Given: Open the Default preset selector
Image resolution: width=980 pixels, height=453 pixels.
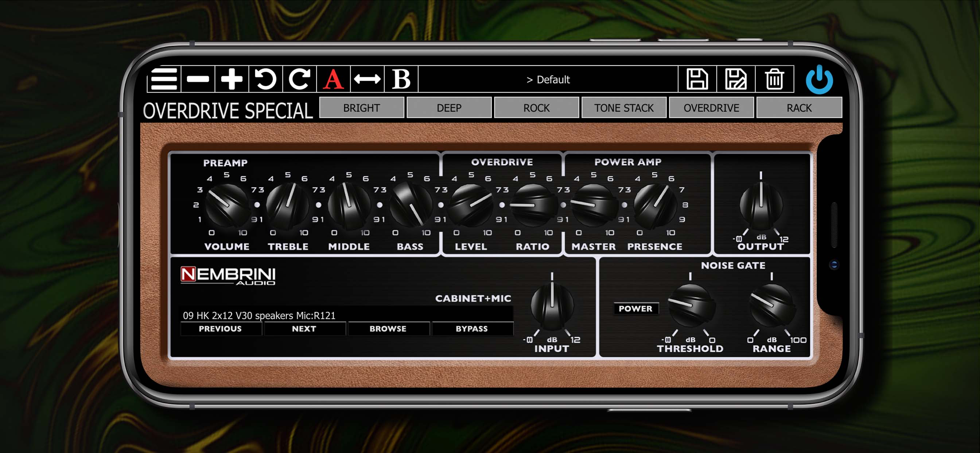Looking at the screenshot, I should tap(548, 79).
